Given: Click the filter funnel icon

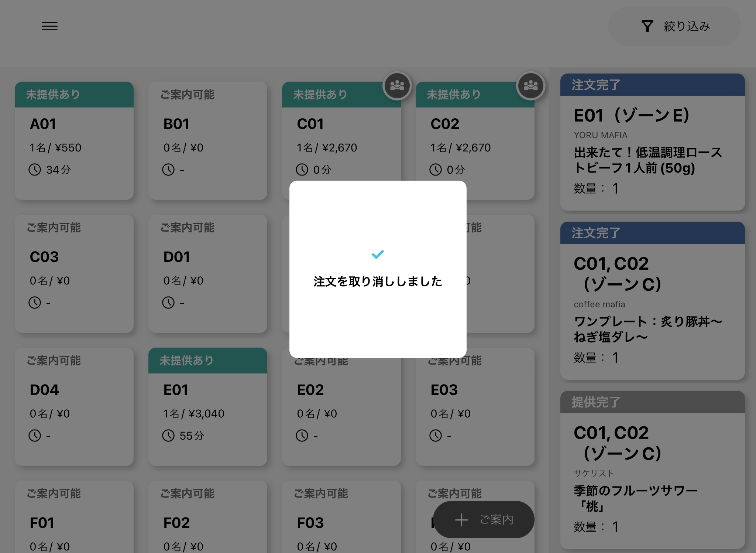Looking at the screenshot, I should point(647,26).
